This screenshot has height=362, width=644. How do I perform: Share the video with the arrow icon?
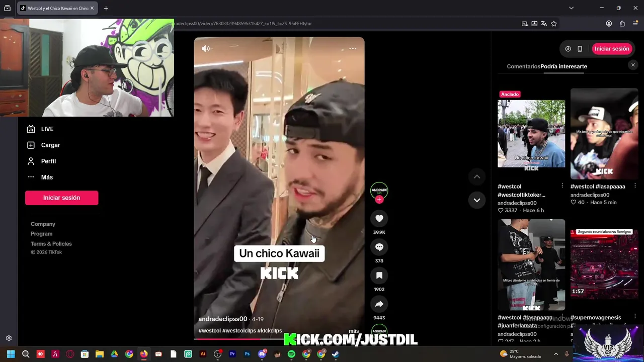(379, 304)
